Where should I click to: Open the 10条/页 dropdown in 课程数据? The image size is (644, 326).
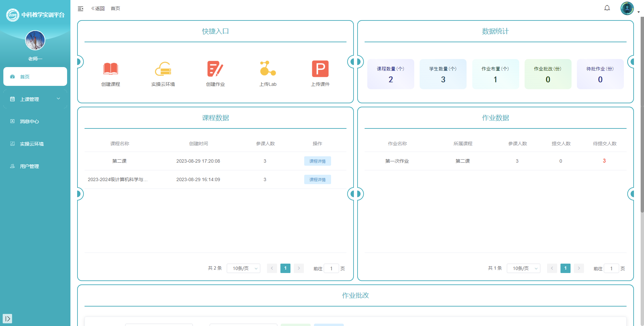[244, 268]
